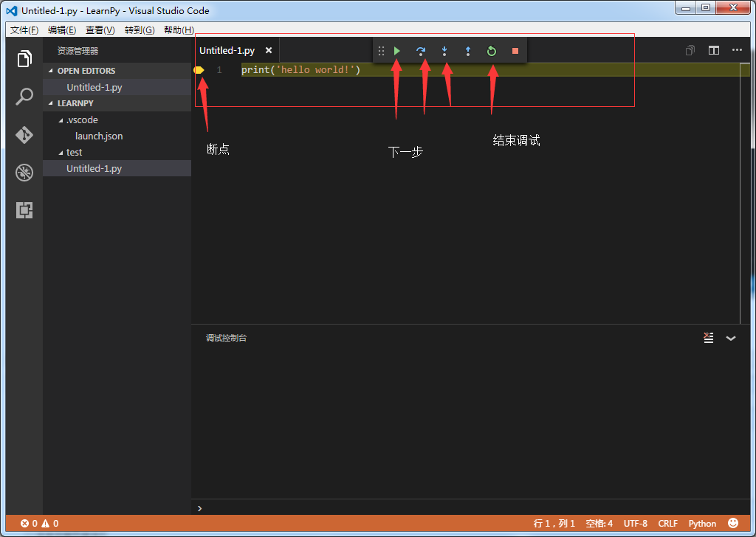Open the 帮助(H) menu
The image size is (756, 537).
(179, 30)
